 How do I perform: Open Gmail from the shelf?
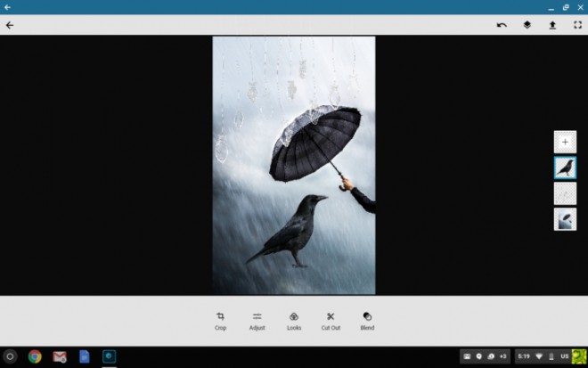(x=60, y=356)
